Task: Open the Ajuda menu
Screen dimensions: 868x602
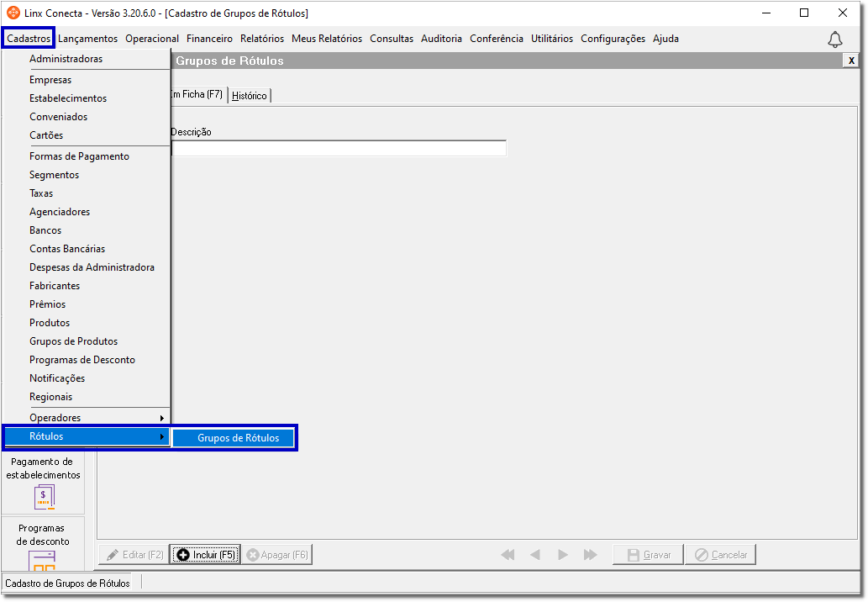Action: coord(665,38)
